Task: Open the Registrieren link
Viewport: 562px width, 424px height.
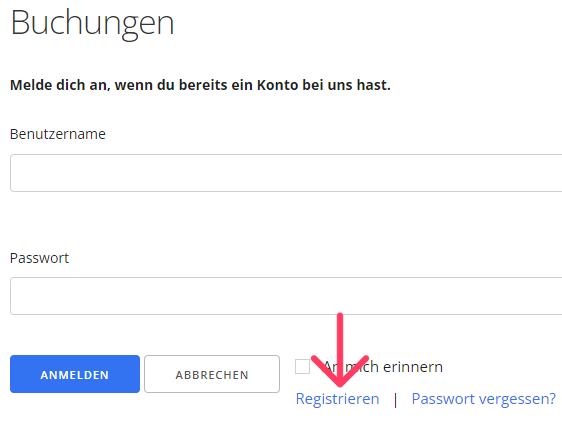Action: [337, 399]
